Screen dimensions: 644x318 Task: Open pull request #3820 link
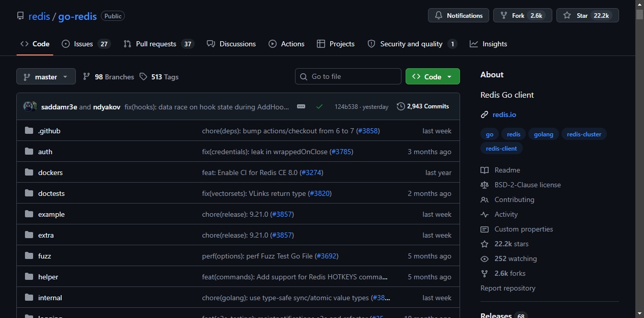point(319,193)
